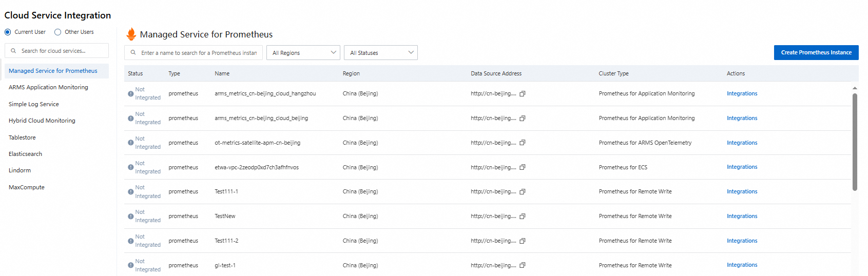
Task: Open Integrations for TestNew
Action: tap(742, 216)
